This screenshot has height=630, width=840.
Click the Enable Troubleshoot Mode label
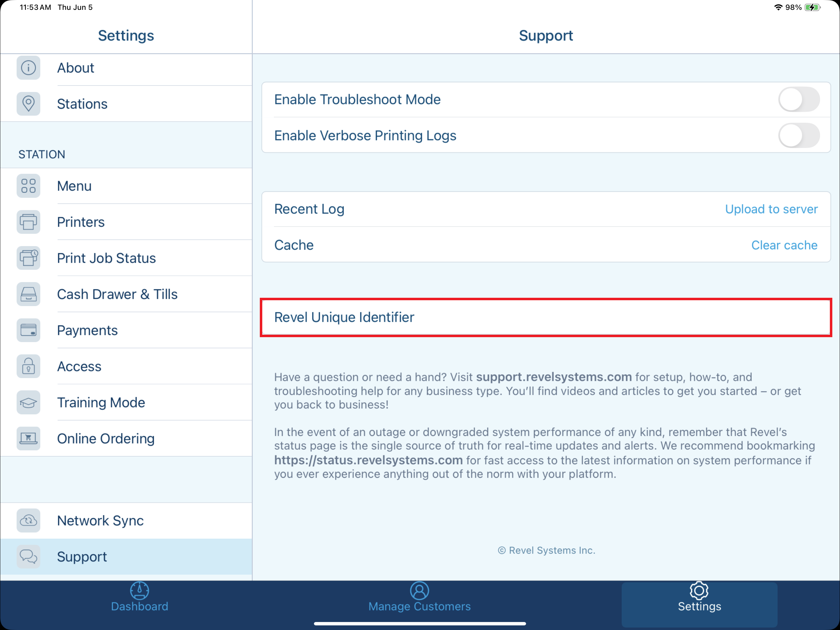(x=357, y=100)
